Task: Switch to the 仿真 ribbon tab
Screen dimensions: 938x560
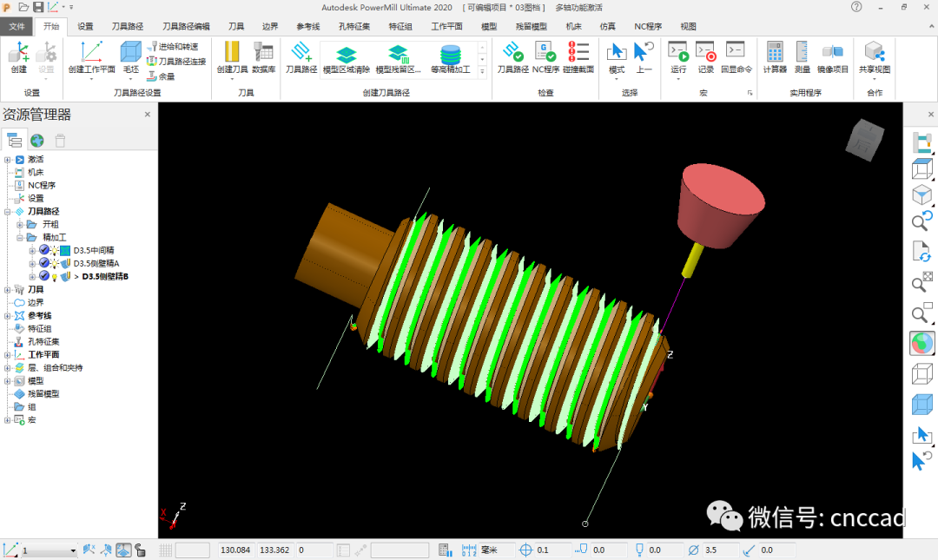Action: [x=607, y=26]
